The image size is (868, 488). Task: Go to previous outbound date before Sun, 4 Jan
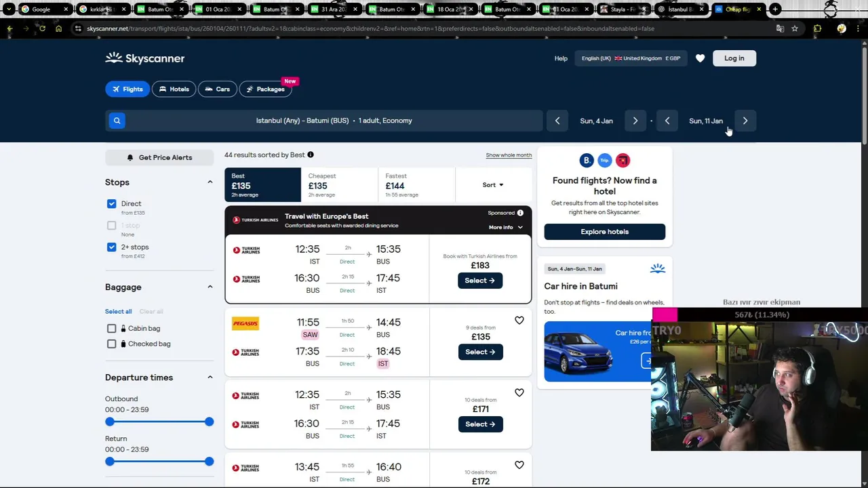pyautogui.click(x=557, y=121)
